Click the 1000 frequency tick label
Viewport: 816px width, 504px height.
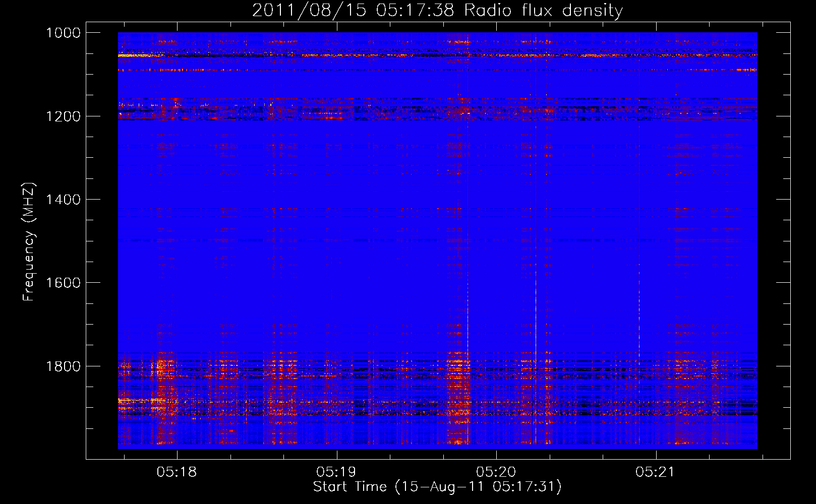point(63,33)
